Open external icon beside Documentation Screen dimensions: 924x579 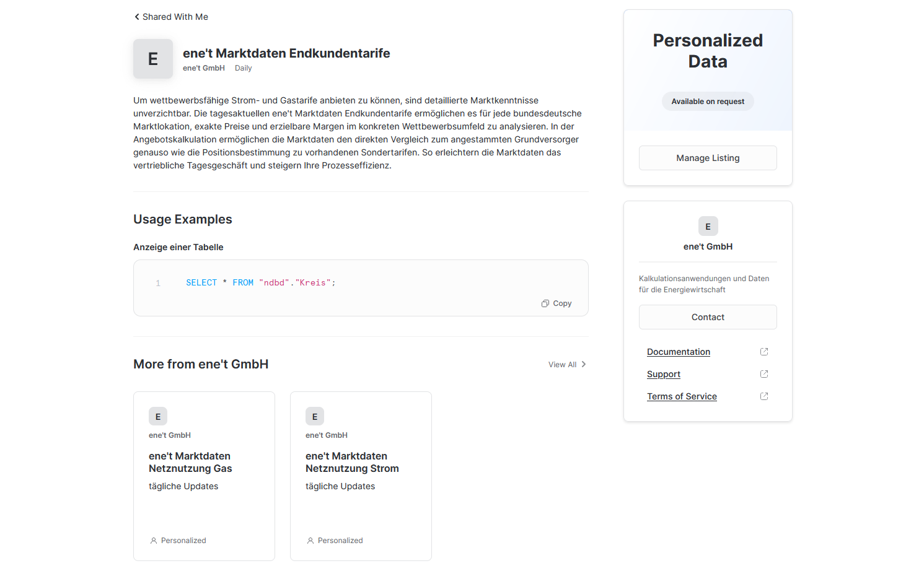764,352
